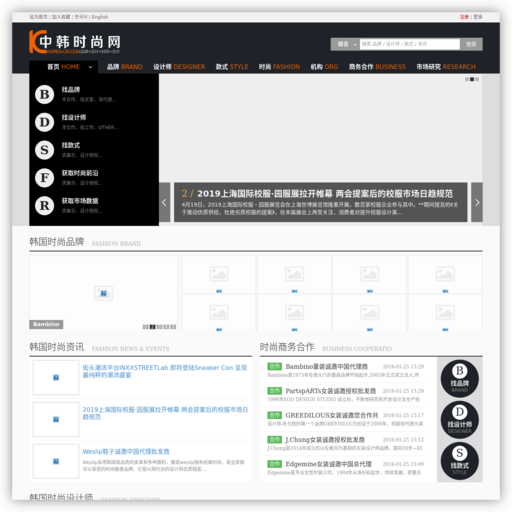
Task: Open PartspARTs女装诚邀授权批发商 listing
Action: point(331,391)
